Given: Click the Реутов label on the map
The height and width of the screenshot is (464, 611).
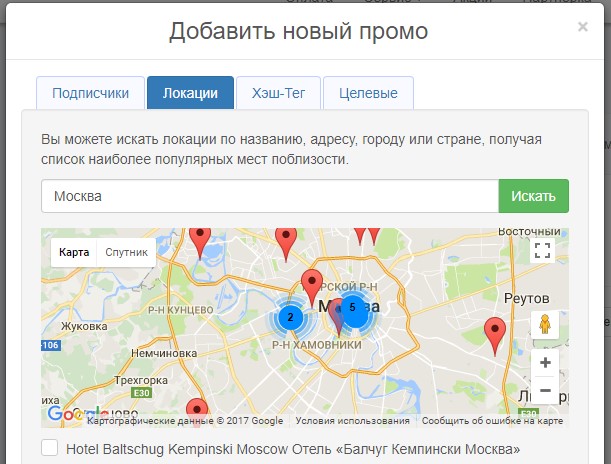Looking at the screenshot, I should [x=526, y=298].
